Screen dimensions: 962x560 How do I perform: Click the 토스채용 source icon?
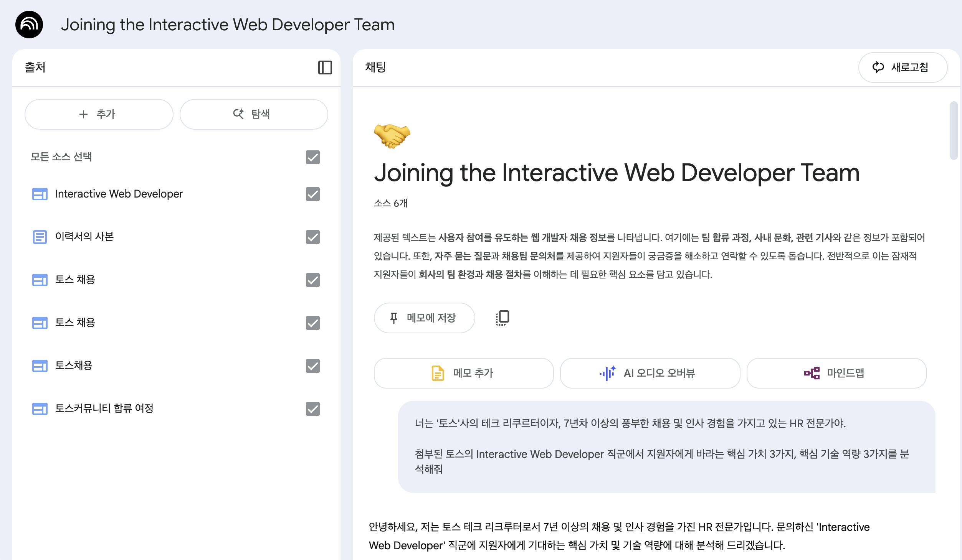tap(40, 366)
